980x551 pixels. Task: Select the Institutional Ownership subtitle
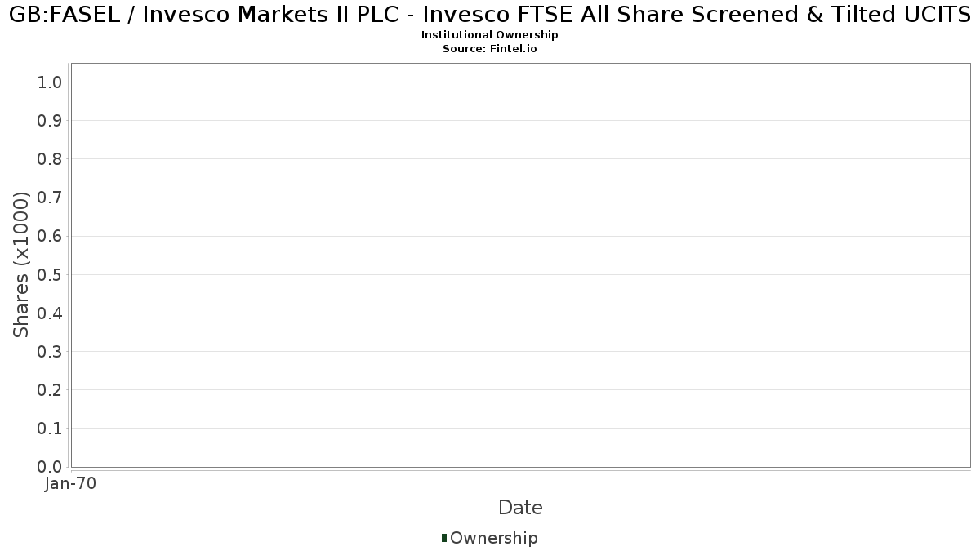pyautogui.click(x=490, y=35)
